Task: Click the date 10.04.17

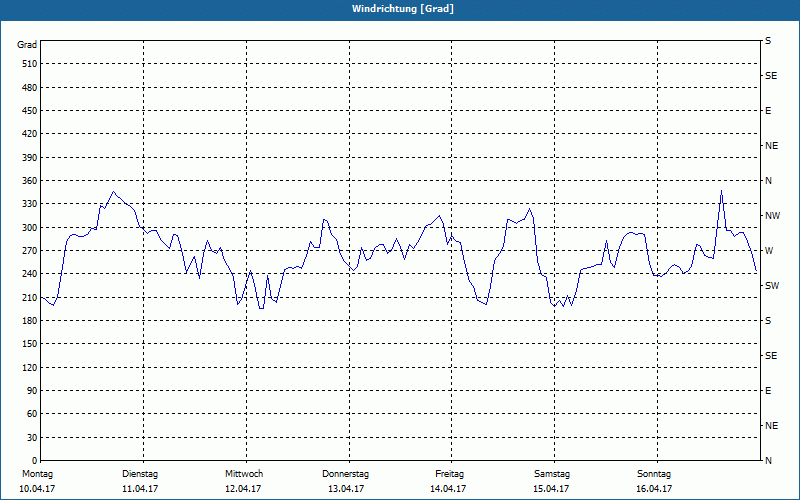Action: coord(37,489)
